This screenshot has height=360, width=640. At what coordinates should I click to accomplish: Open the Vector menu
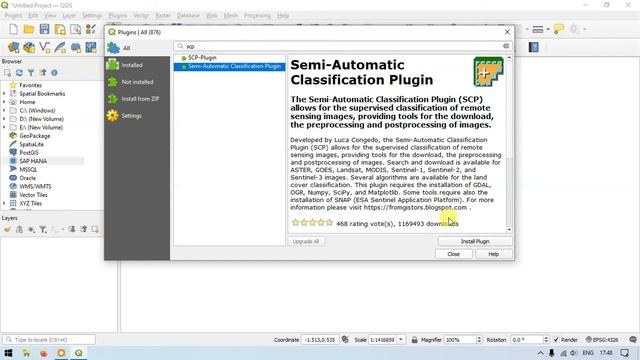click(x=141, y=16)
